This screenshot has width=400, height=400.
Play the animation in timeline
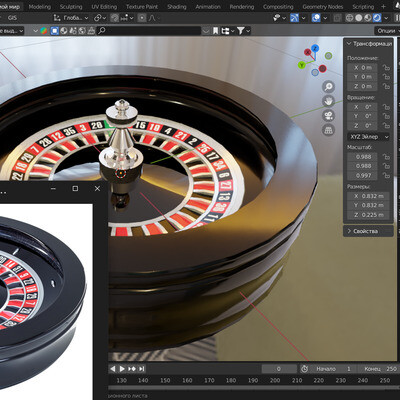(x=122, y=369)
